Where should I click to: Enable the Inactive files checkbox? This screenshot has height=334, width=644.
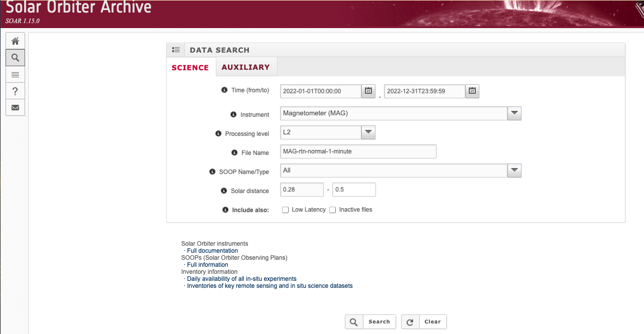click(x=332, y=210)
